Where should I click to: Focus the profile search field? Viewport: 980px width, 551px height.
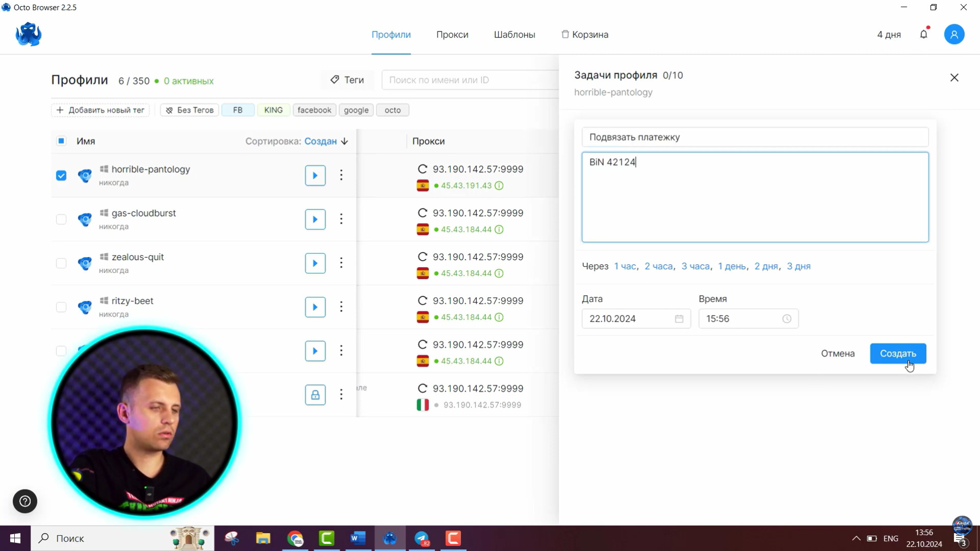(x=470, y=80)
